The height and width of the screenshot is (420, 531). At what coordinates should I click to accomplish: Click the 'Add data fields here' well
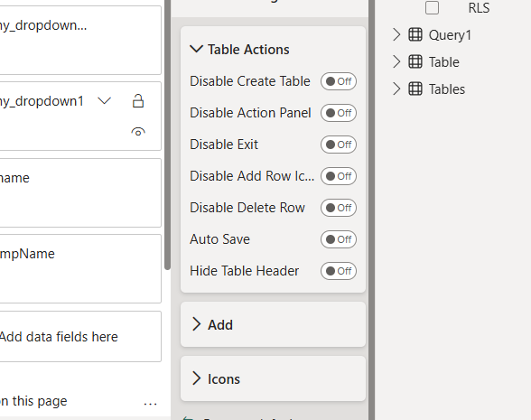[x=79, y=337]
